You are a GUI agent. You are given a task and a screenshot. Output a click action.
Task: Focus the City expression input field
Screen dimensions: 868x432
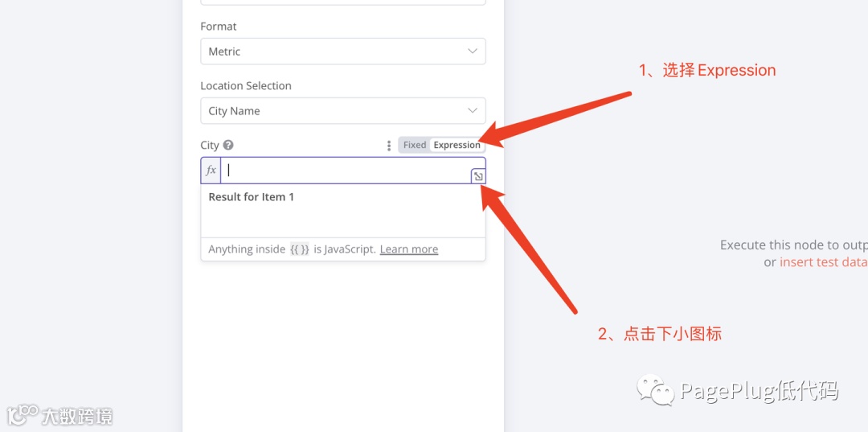tap(346, 171)
